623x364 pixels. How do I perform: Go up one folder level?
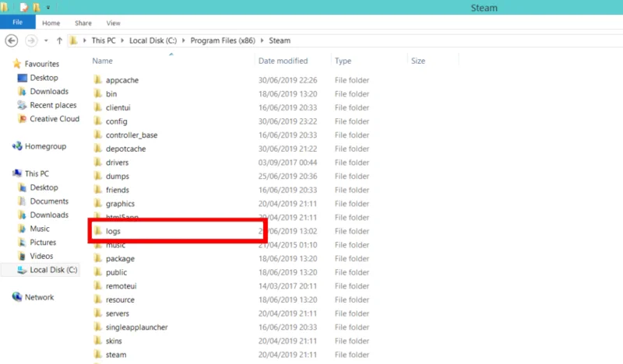(59, 40)
